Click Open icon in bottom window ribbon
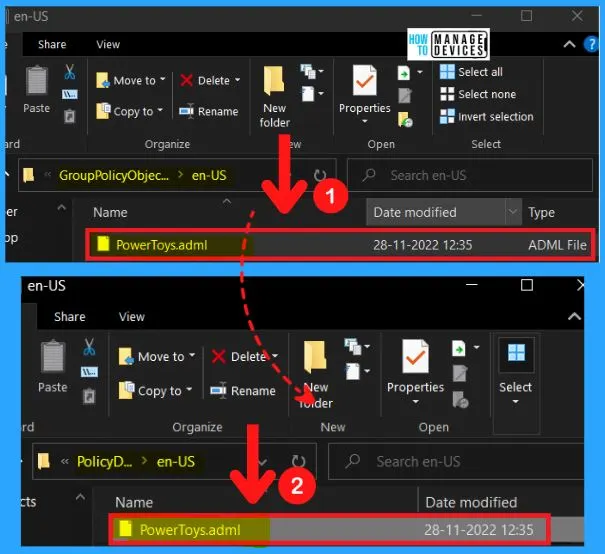The height and width of the screenshot is (554, 605). (459, 348)
